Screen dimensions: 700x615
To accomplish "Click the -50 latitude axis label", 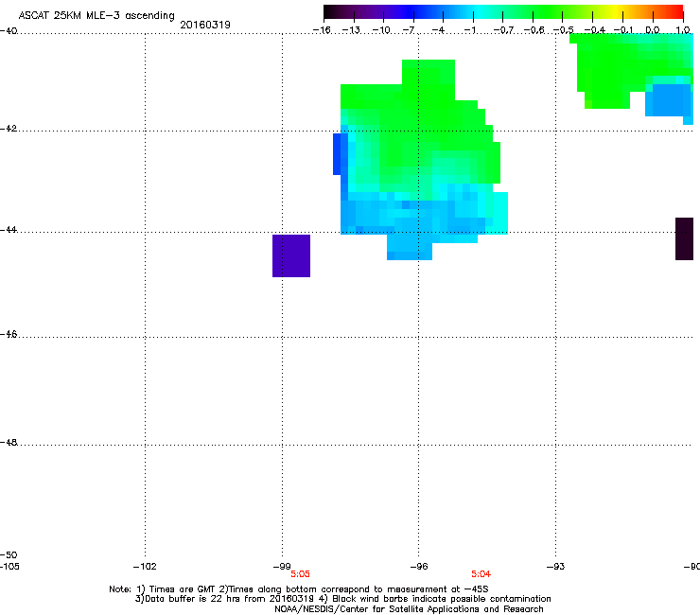I will click(9, 554).
